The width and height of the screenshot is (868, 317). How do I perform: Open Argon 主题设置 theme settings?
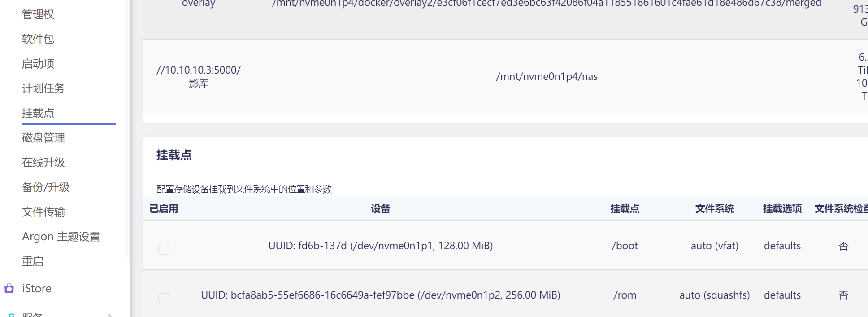(x=61, y=237)
